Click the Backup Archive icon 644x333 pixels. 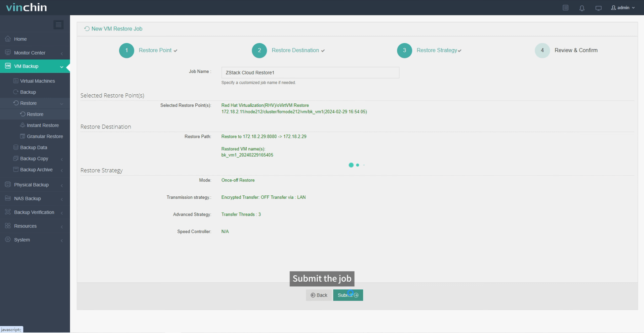tap(16, 170)
